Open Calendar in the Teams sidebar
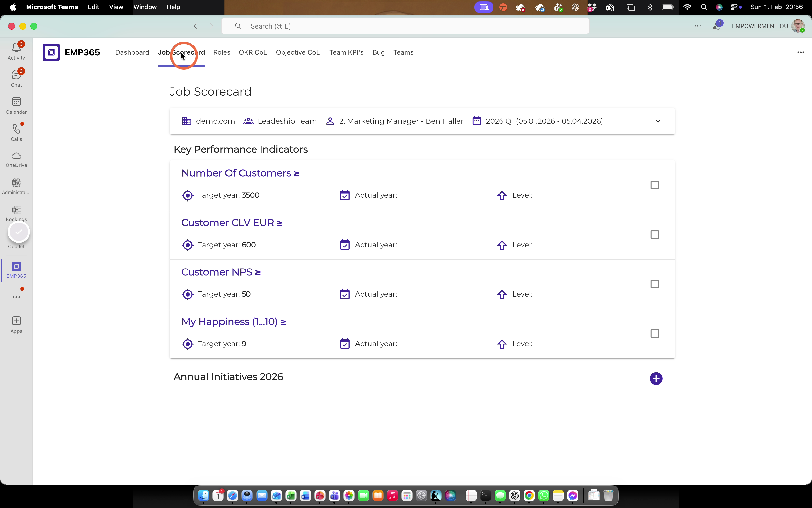 16,105
